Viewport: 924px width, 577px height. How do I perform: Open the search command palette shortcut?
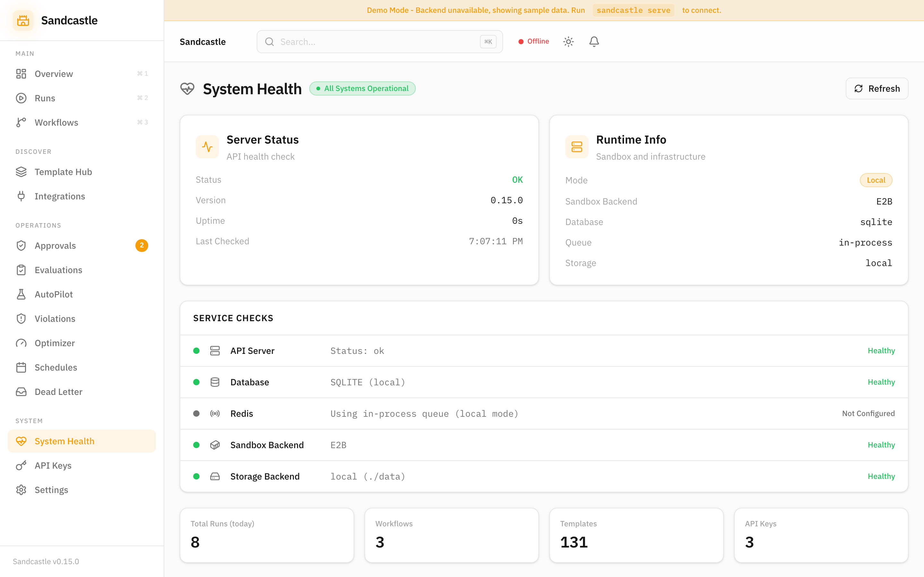(488, 42)
